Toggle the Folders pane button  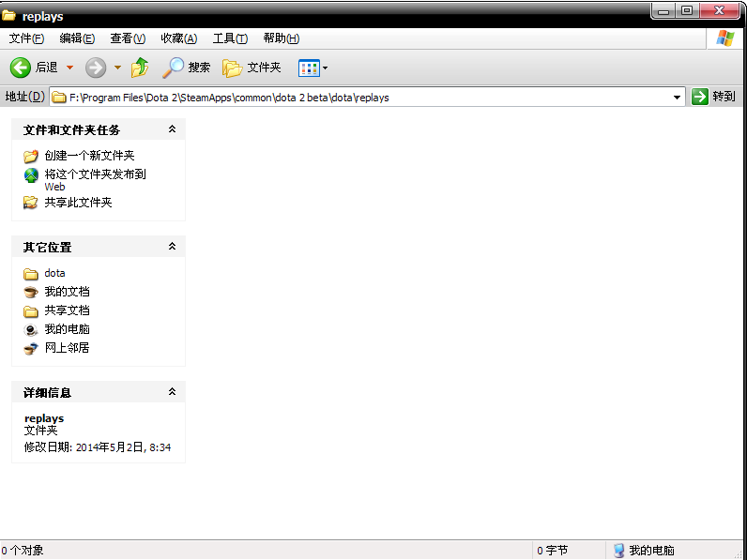(x=252, y=68)
